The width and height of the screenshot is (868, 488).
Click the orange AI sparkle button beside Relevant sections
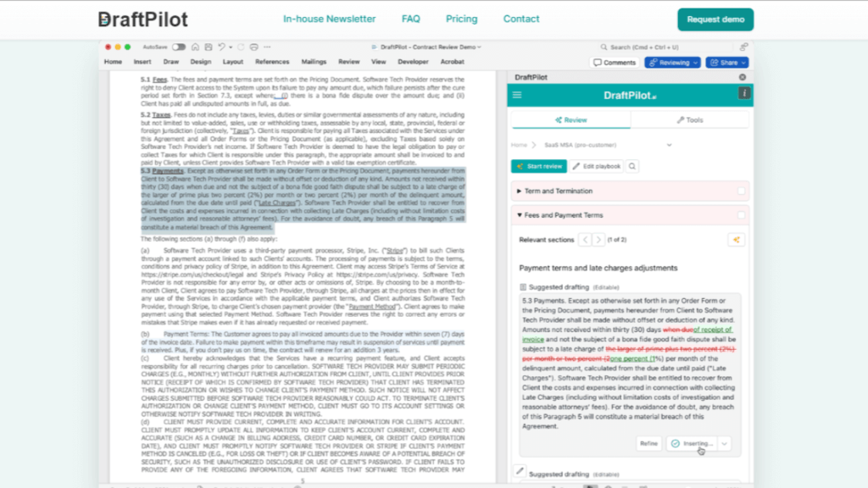point(737,240)
